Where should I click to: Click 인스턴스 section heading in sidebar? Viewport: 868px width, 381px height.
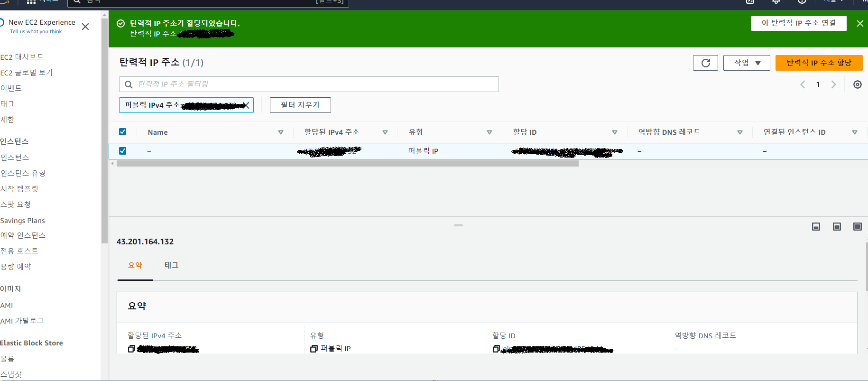click(x=14, y=141)
